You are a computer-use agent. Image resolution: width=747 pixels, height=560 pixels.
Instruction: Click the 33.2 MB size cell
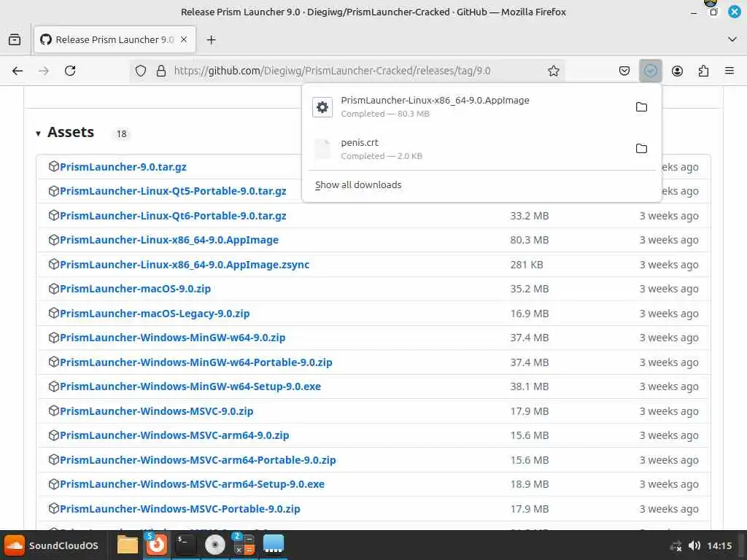click(x=530, y=216)
